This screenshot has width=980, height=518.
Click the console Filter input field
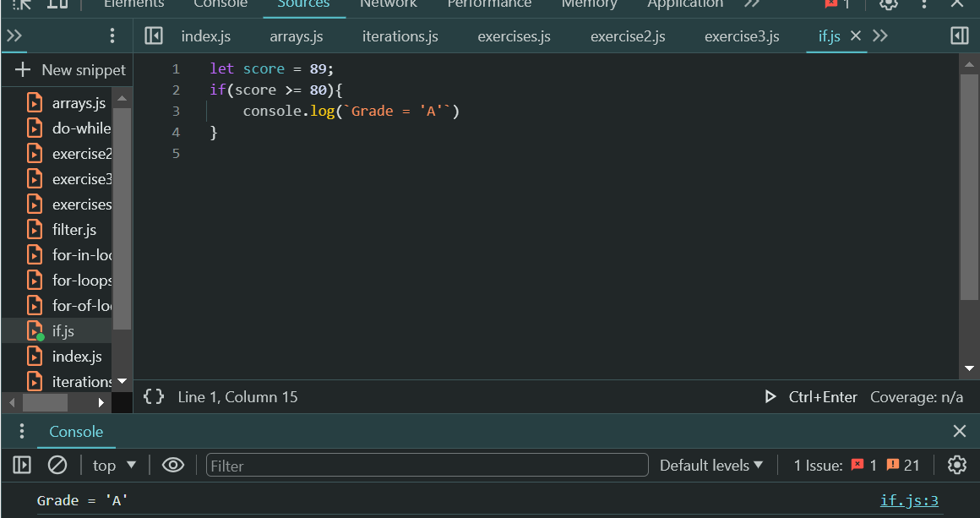pyautogui.click(x=426, y=465)
